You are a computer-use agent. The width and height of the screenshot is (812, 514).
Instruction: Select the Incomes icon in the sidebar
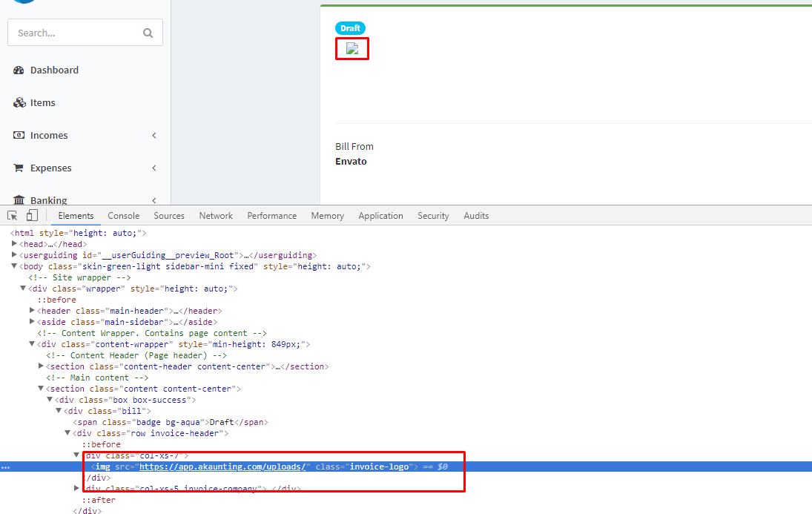(19, 135)
